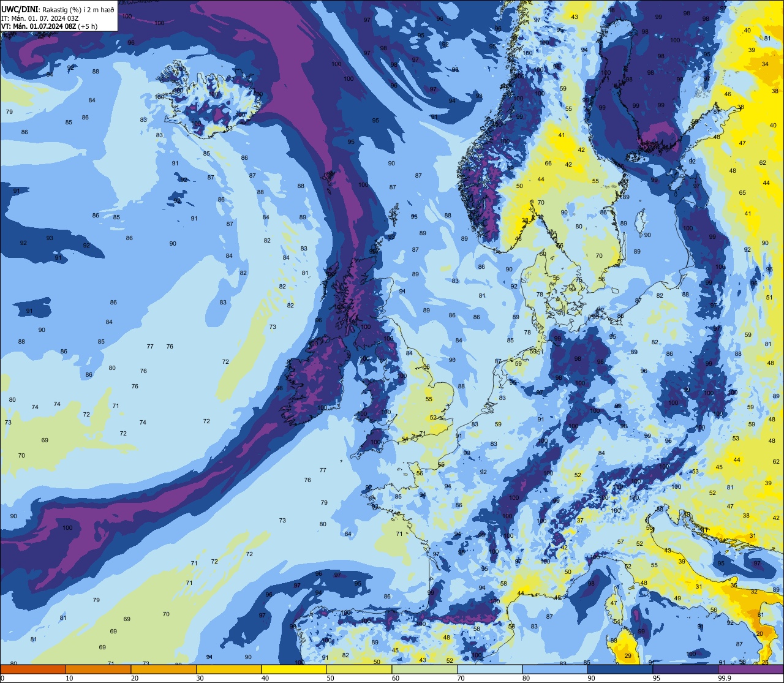Viewport: 784px width, 683px height.
Task: Click the legend scale label 10
Action: [69, 678]
